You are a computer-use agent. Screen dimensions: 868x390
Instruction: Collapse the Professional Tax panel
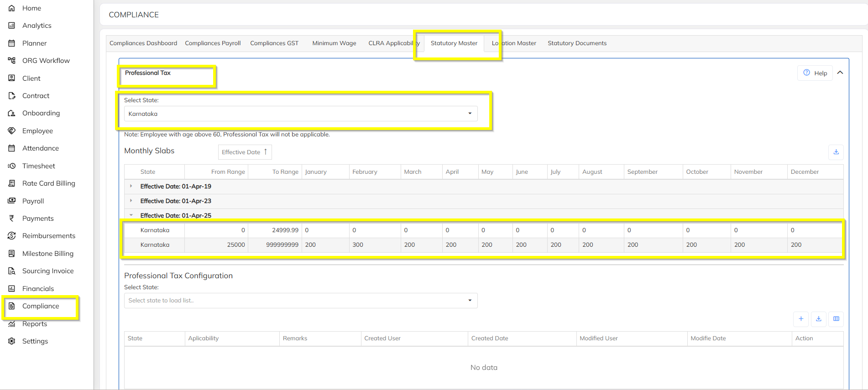click(840, 73)
